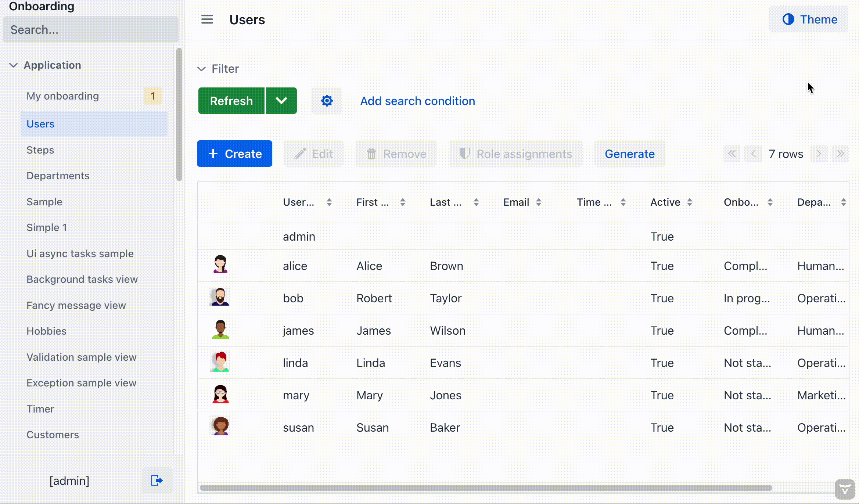Go to the first page arrow
The width and height of the screenshot is (859, 504).
point(732,154)
